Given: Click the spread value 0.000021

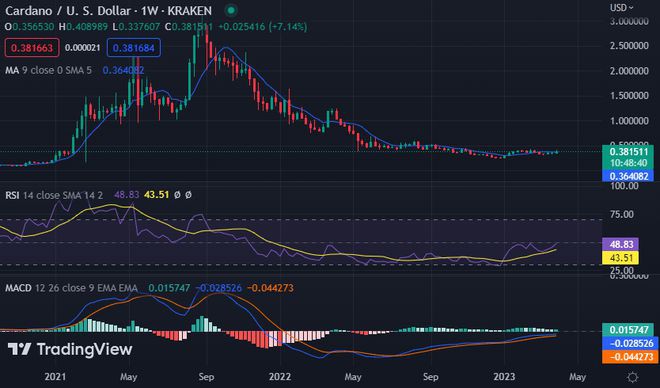Looking at the screenshot, I should pos(82,48).
